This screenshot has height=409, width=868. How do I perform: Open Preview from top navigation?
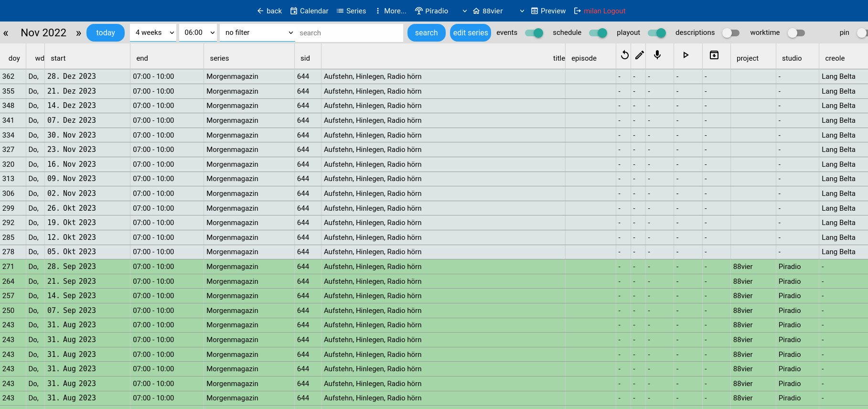coord(548,11)
